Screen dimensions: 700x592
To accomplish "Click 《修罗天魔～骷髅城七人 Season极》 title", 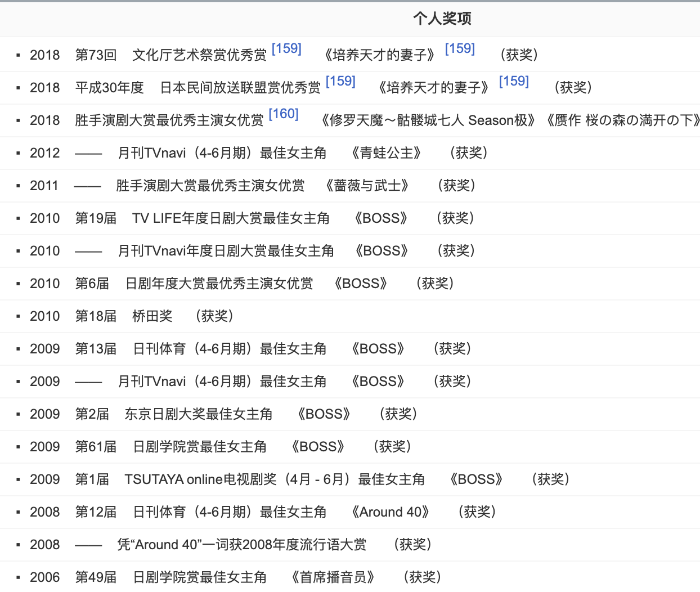I will pyautogui.click(x=428, y=120).
